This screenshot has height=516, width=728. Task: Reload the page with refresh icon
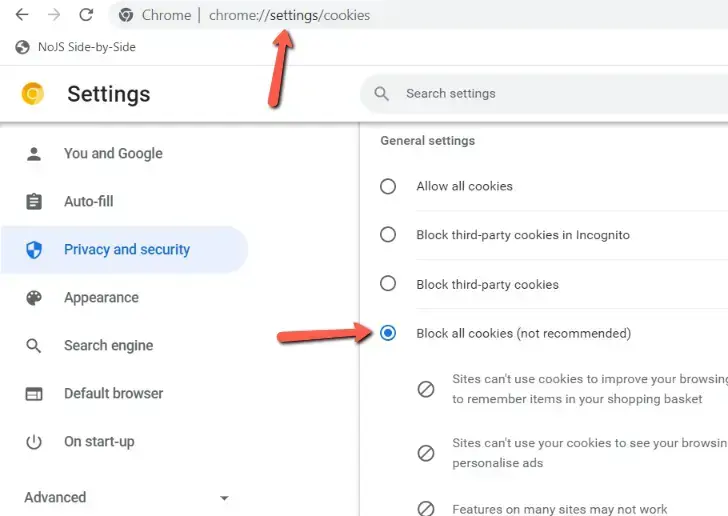click(86, 15)
